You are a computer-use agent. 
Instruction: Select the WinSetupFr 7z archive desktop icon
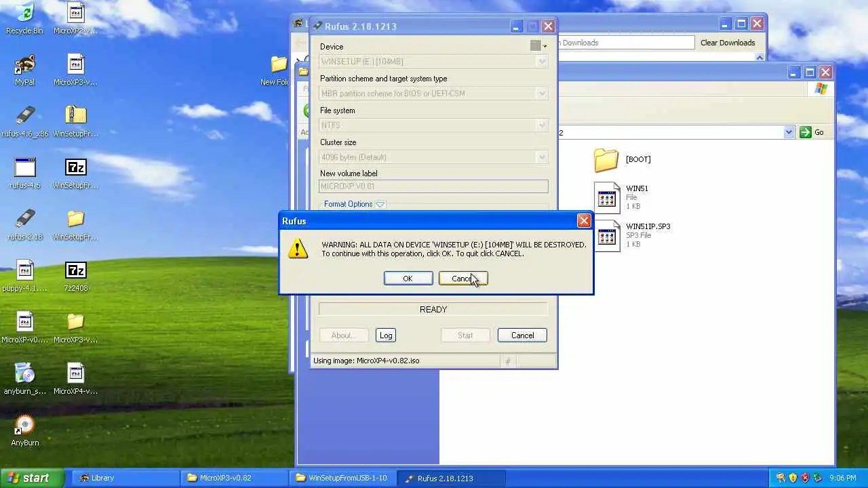point(75,167)
